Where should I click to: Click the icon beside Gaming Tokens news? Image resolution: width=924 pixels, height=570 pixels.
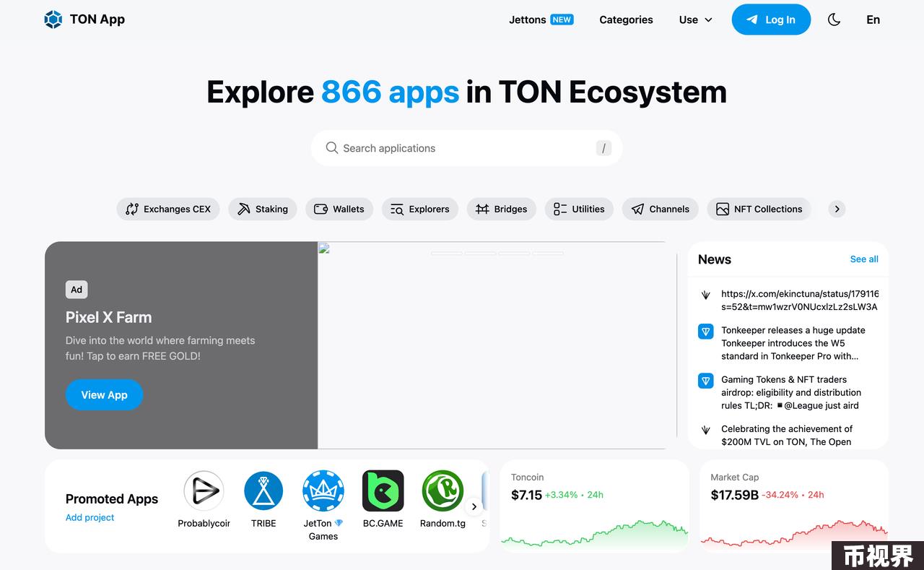[x=706, y=381]
